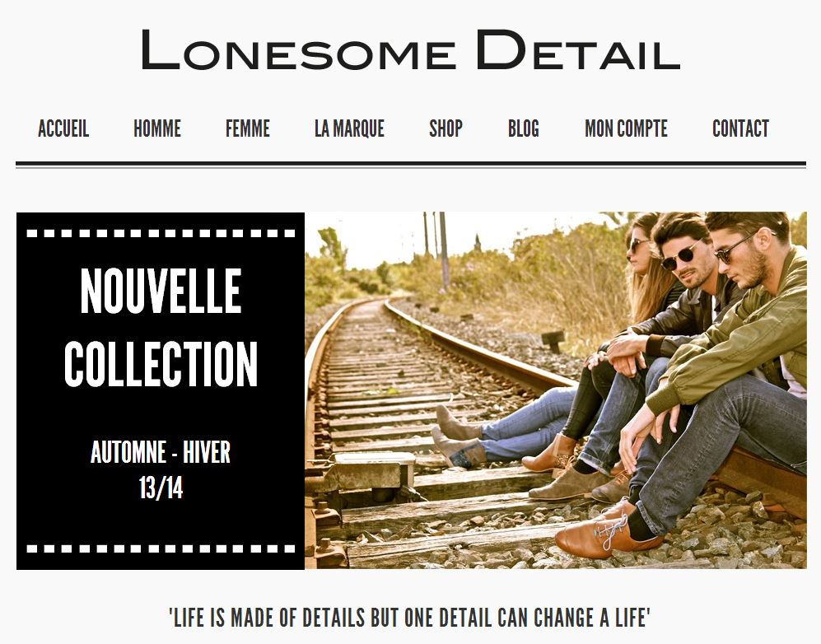Go to Mon Compte

[626, 128]
